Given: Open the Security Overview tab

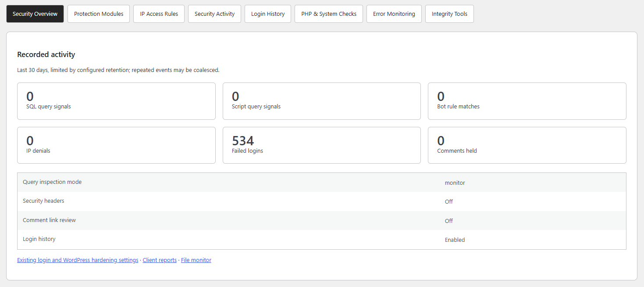Looking at the screenshot, I should tap(35, 14).
